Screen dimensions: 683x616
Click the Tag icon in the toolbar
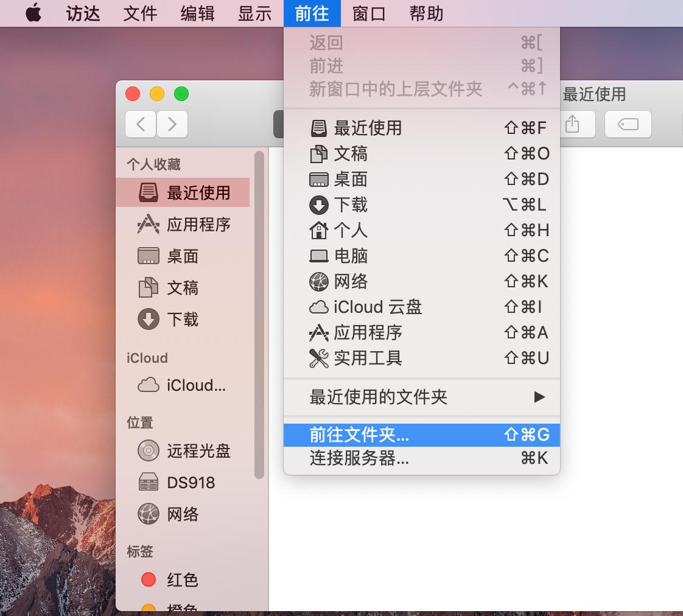click(628, 124)
